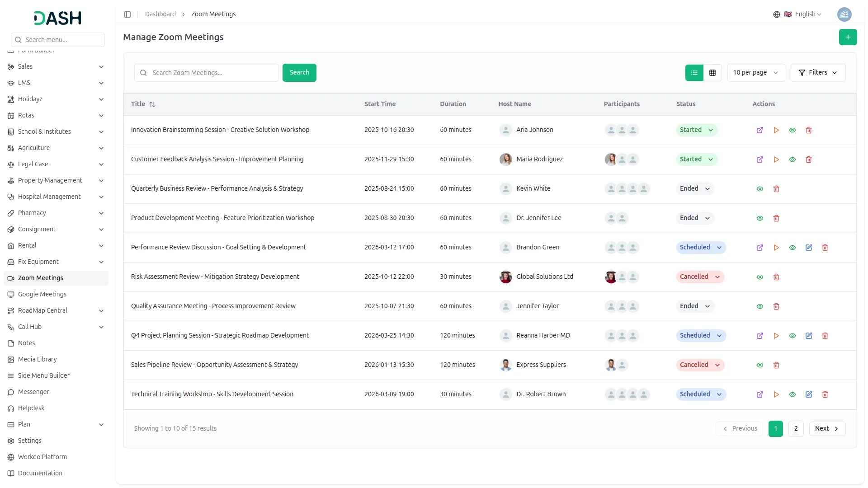868x488 pixels.
Task: Click the Search Zoom Meetings input field
Action: point(212,73)
